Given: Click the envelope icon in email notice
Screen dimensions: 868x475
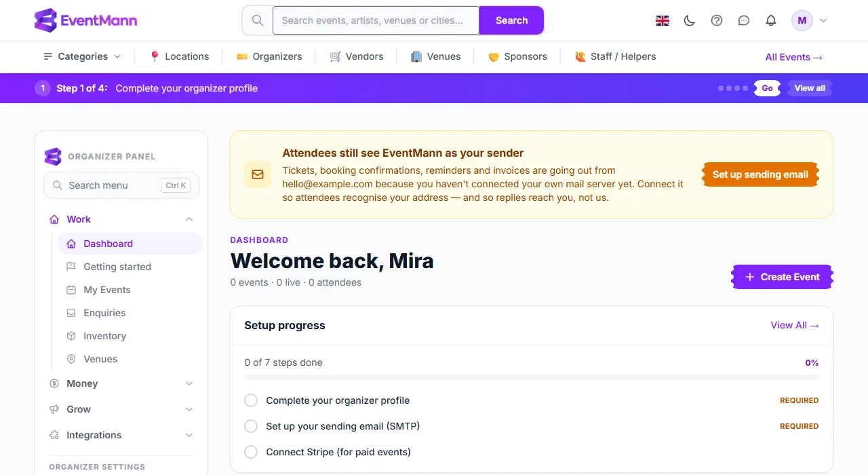Looking at the screenshot, I should click(258, 174).
